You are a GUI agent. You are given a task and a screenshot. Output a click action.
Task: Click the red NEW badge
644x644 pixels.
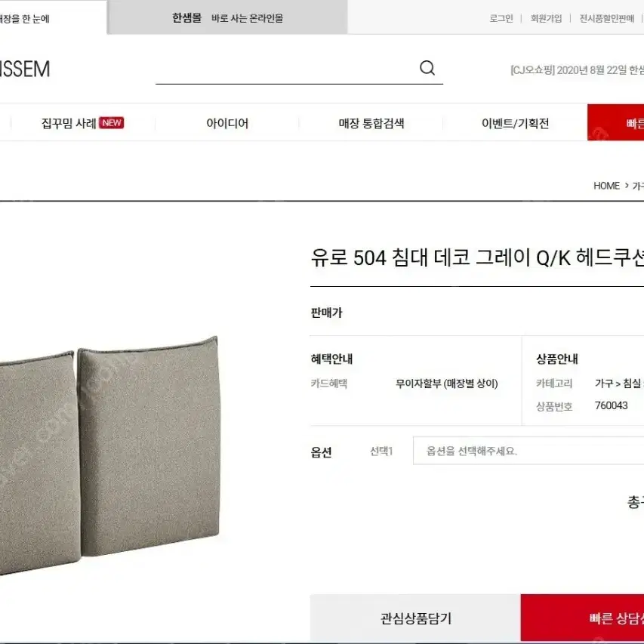(x=111, y=123)
